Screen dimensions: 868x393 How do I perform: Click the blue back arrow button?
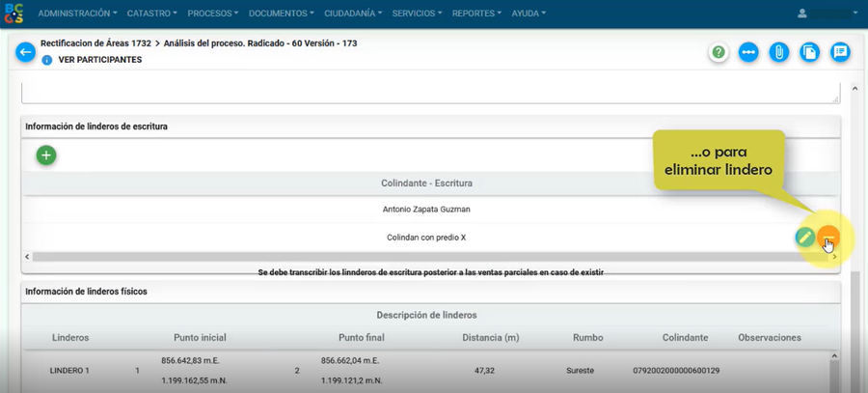point(25,52)
